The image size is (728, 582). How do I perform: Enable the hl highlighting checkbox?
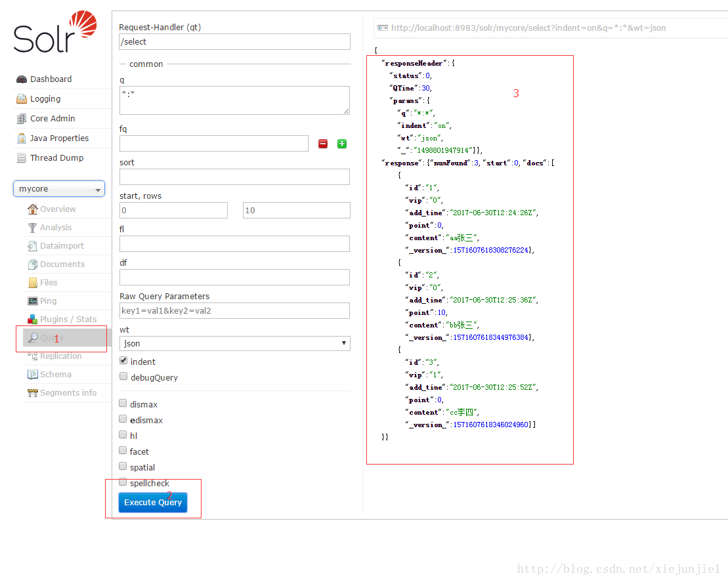click(x=123, y=435)
